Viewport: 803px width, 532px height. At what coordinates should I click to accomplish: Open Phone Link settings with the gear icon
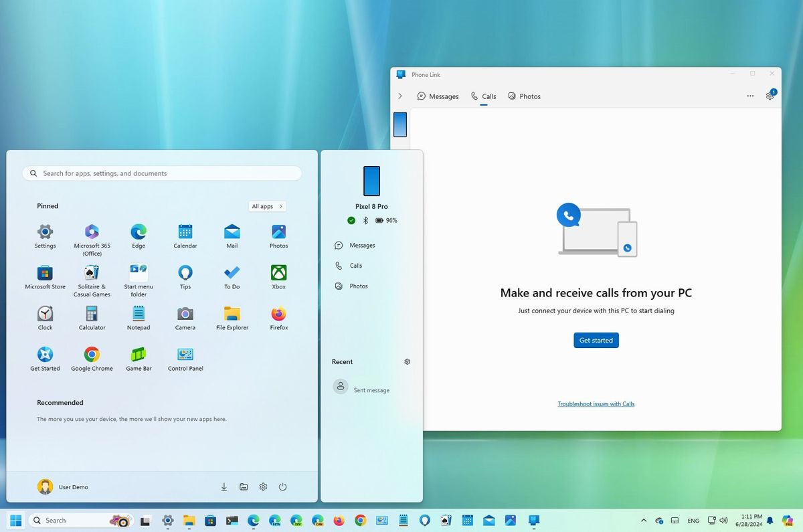(x=770, y=96)
